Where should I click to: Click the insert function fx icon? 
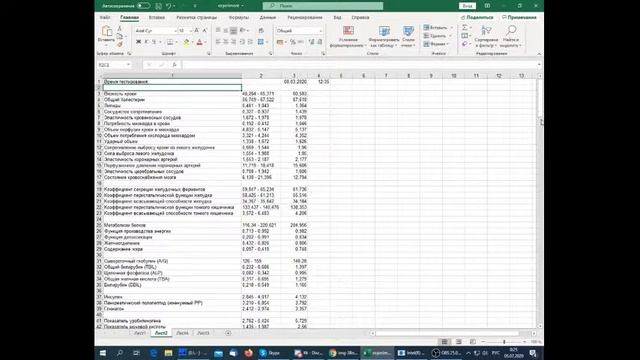[174, 65]
